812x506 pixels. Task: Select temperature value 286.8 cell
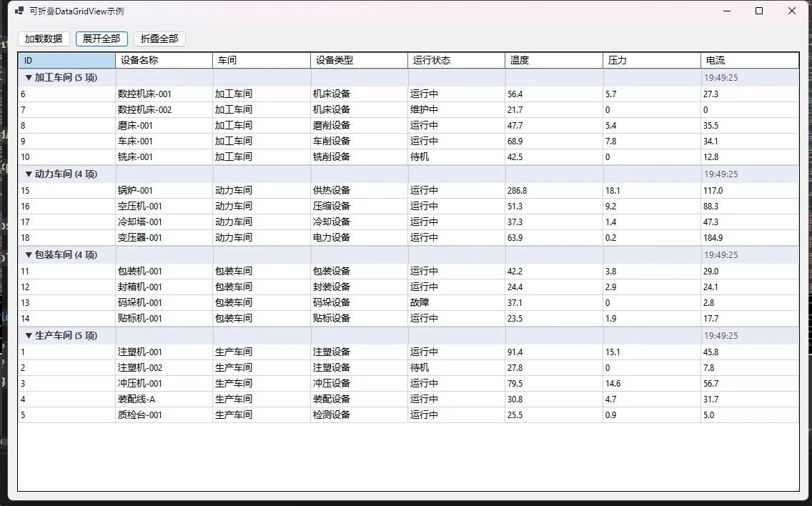(x=517, y=190)
